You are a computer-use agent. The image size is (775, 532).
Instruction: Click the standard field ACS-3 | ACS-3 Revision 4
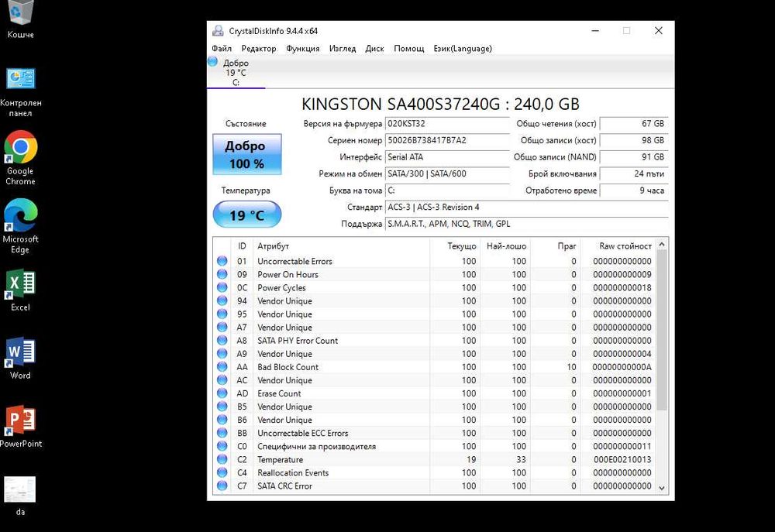pos(526,207)
